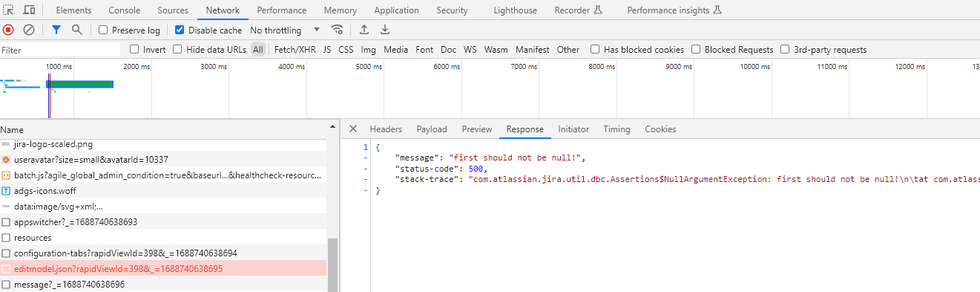Filter by Media requests
This screenshot has width=980, height=292.
[396, 50]
